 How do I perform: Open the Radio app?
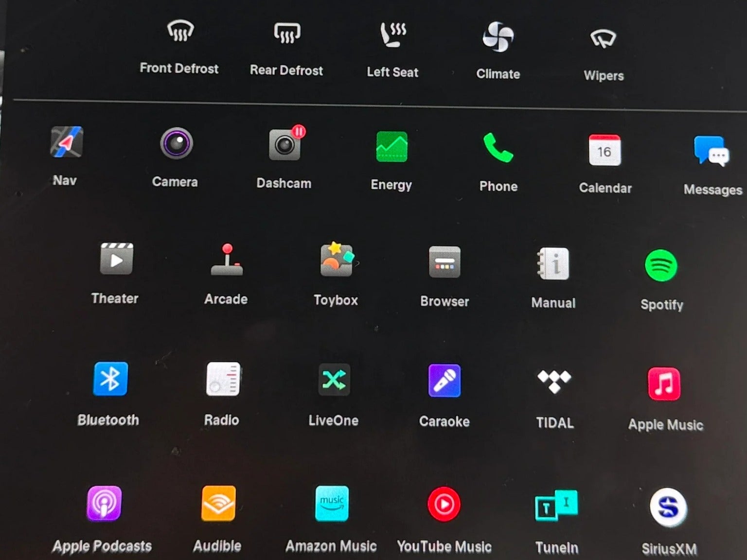click(223, 379)
